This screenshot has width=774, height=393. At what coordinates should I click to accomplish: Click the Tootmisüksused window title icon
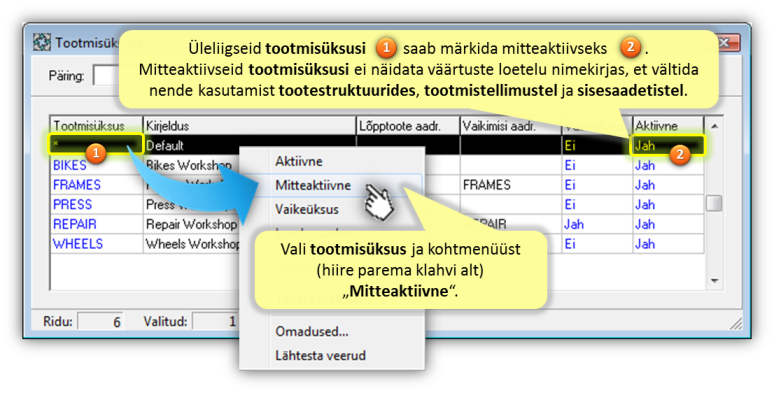click(x=42, y=42)
